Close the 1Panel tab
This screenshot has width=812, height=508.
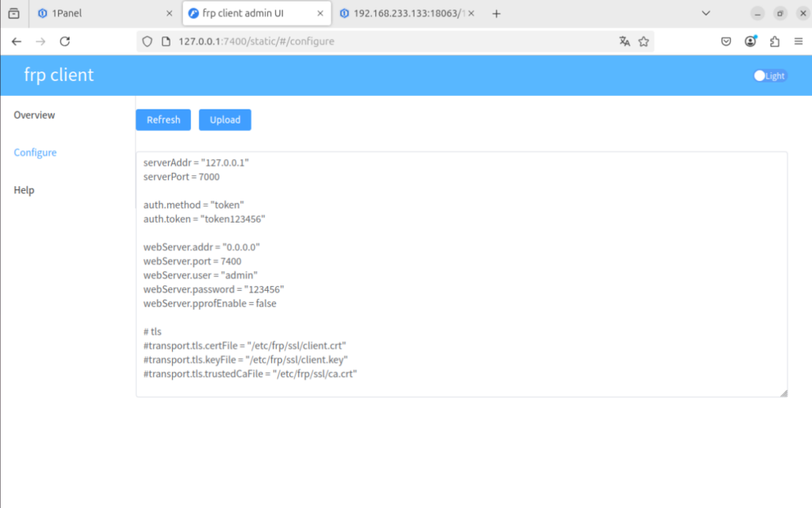[x=170, y=13]
